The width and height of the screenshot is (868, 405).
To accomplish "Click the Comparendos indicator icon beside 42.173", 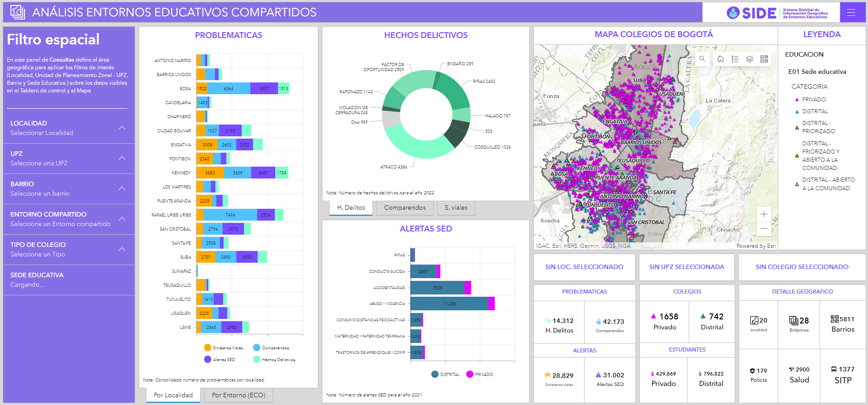I will [599, 322].
